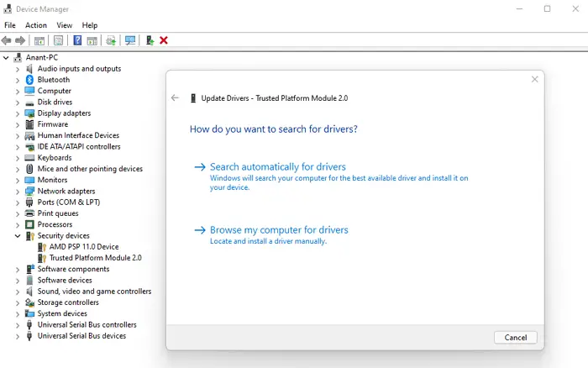The width and height of the screenshot is (588, 368).
Task: Collapse the Security devices node
Action: click(18, 236)
